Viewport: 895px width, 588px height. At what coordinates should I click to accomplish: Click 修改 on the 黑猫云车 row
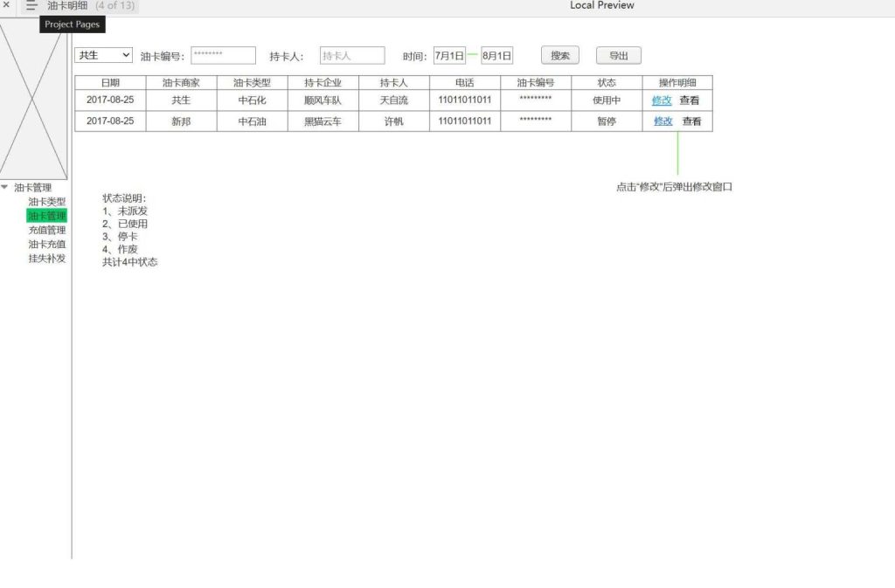(x=662, y=121)
